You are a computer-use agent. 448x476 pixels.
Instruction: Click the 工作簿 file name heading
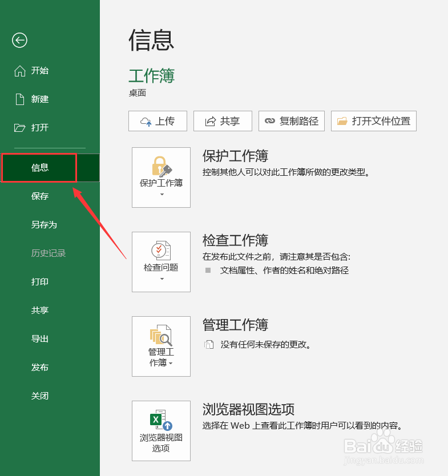(x=152, y=76)
